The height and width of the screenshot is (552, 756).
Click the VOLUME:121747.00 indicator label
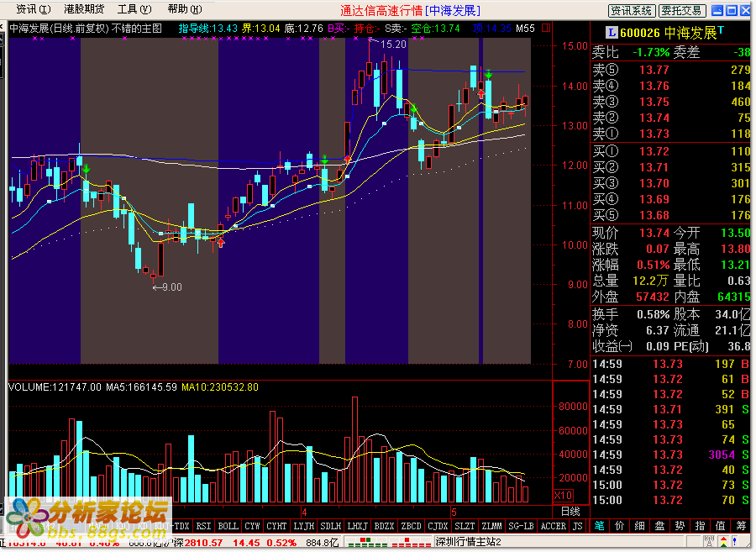pyautogui.click(x=55, y=387)
